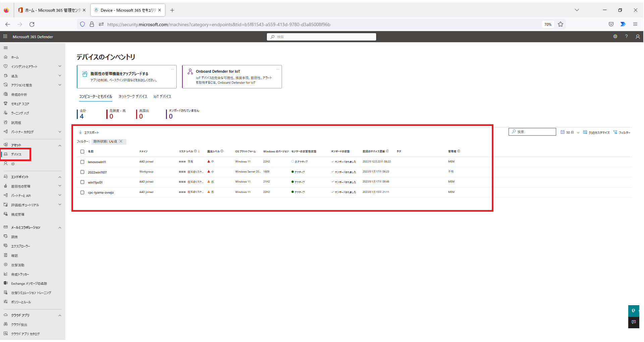
Task: Open the feedback chat icon
Action: click(634, 322)
